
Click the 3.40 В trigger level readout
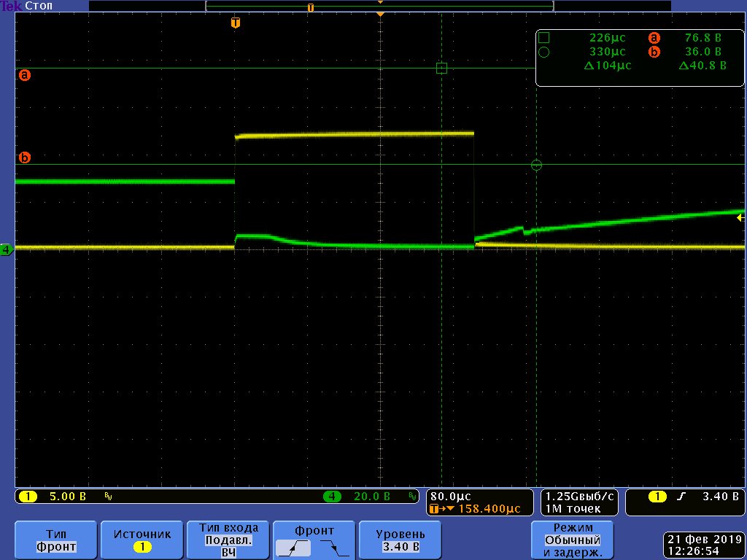coord(721,497)
